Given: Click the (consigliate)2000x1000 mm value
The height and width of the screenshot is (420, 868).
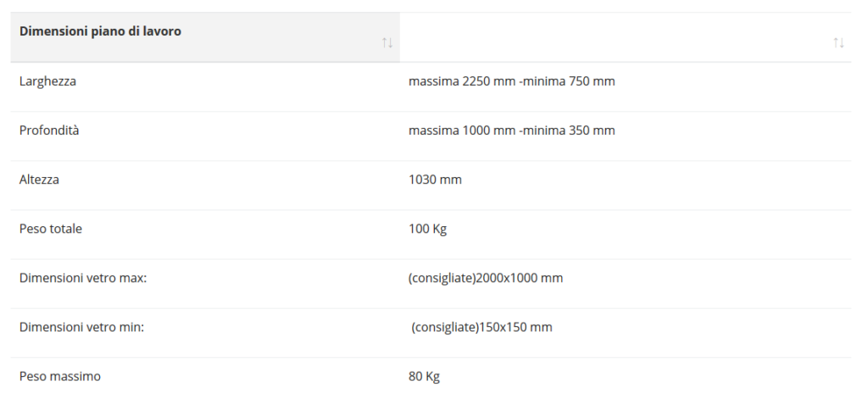Looking at the screenshot, I should 486,278.
